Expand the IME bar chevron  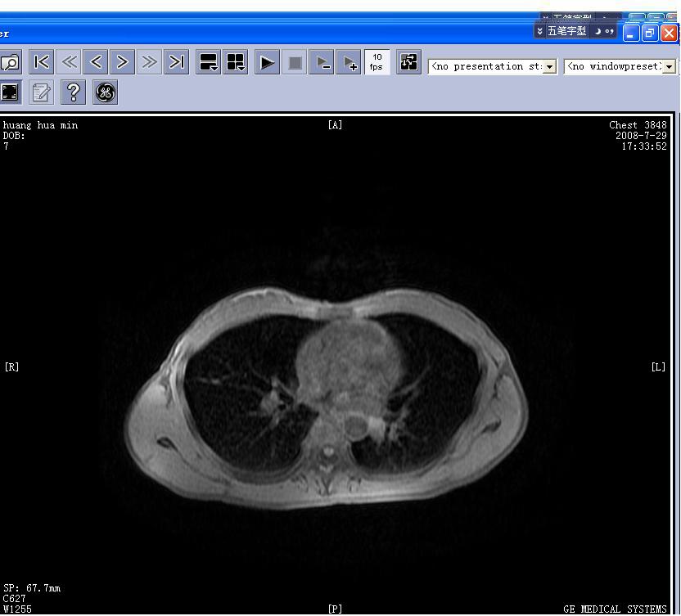pos(540,31)
